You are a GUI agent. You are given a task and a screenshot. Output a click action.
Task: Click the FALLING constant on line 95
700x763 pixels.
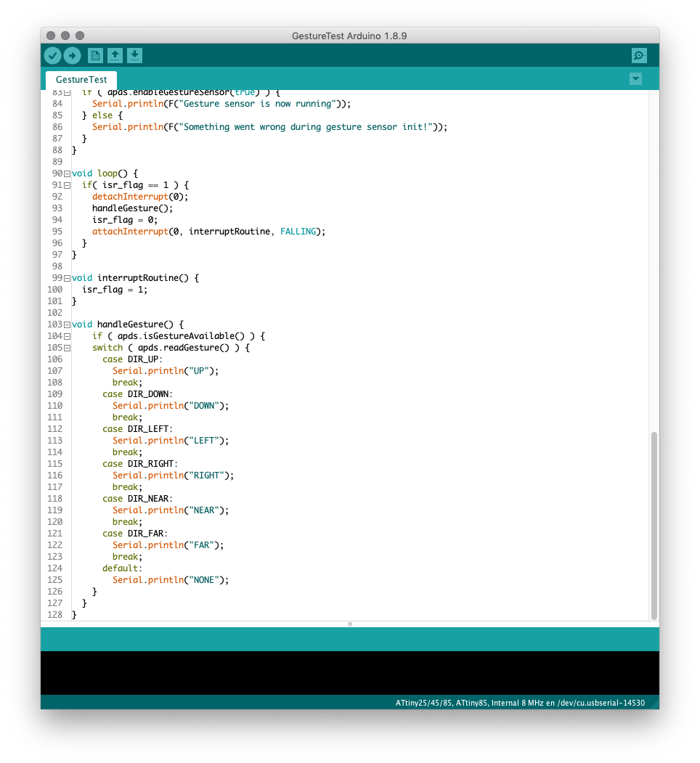click(298, 232)
